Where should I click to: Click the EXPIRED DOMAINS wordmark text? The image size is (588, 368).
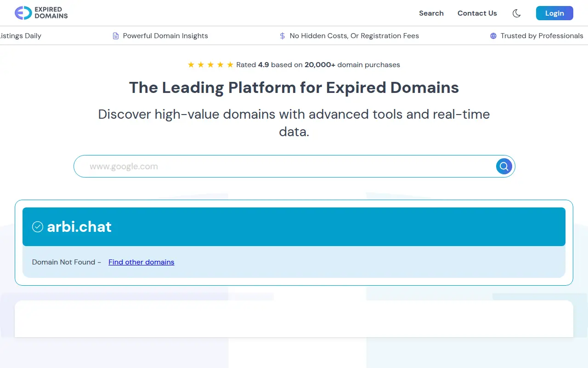pyautogui.click(x=51, y=13)
